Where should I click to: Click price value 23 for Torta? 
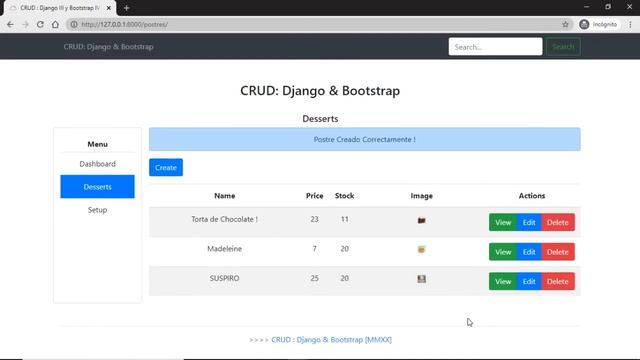point(314,219)
